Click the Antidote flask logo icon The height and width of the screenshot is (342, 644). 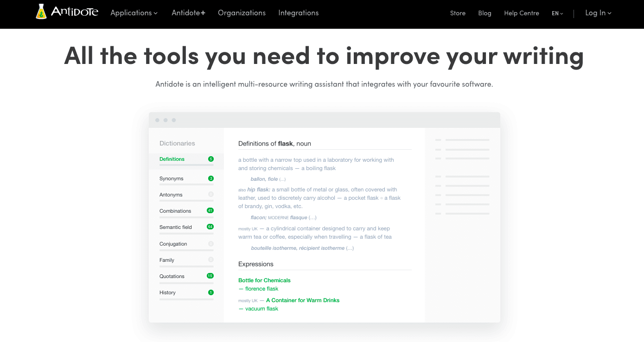tap(42, 12)
